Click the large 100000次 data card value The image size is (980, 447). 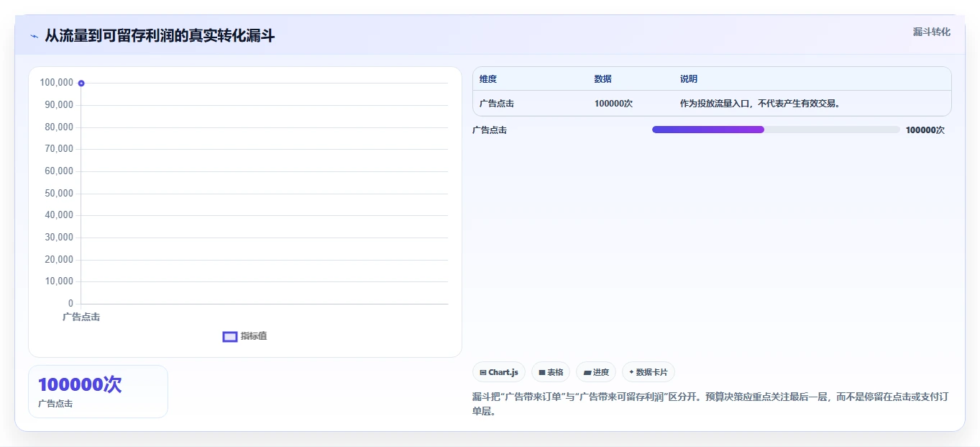pyautogui.click(x=80, y=384)
